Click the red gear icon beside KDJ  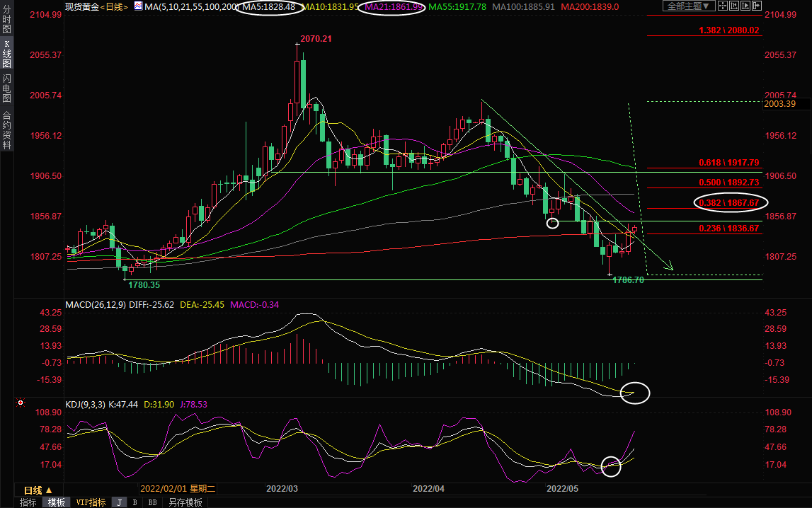[21, 404]
